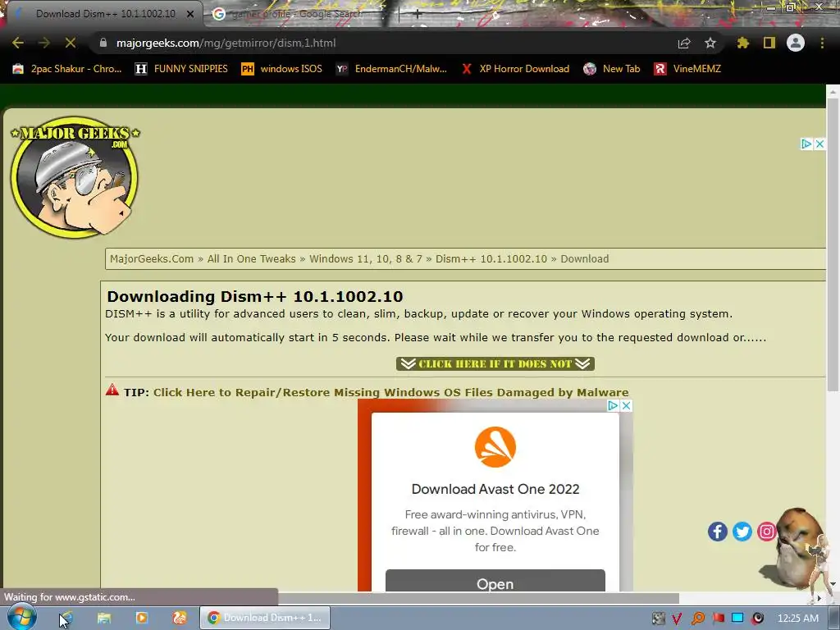This screenshot has width=840, height=630.
Task: Toggle the Chrome side panel icon
Action: tap(769, 43)
